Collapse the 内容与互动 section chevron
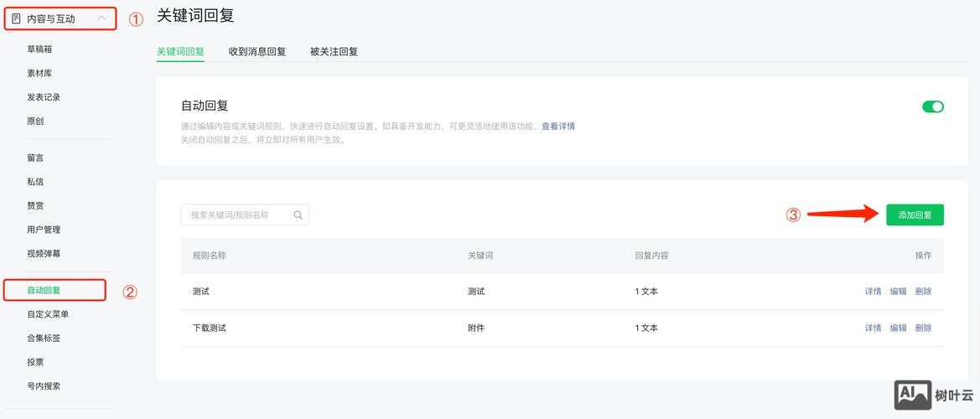Viewport: 980px width, 419px height. click(101, 18)
